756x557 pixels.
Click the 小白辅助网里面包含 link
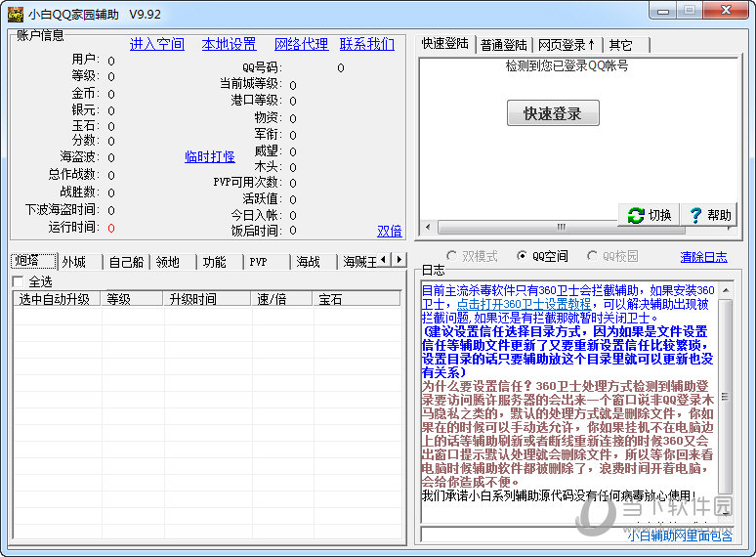tap(680, 535)
